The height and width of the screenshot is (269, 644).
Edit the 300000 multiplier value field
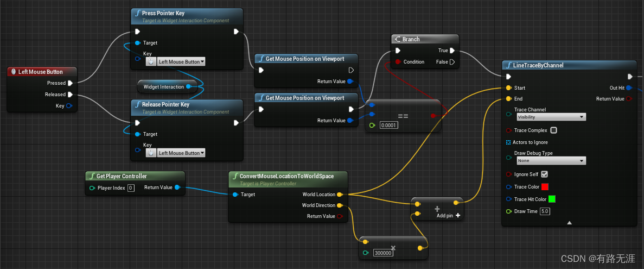pos(383,253)
